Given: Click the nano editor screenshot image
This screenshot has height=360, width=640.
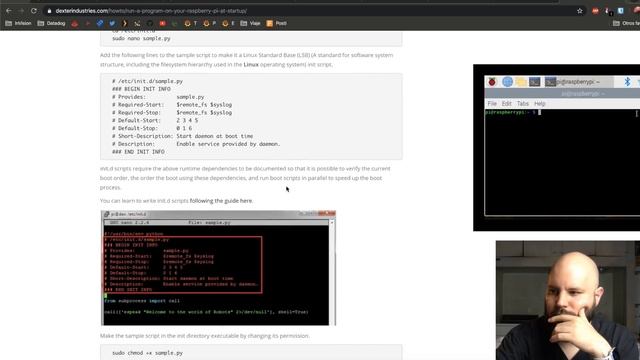Looking at the screenshot, I should pyautogui.click(x=218, y=268).
